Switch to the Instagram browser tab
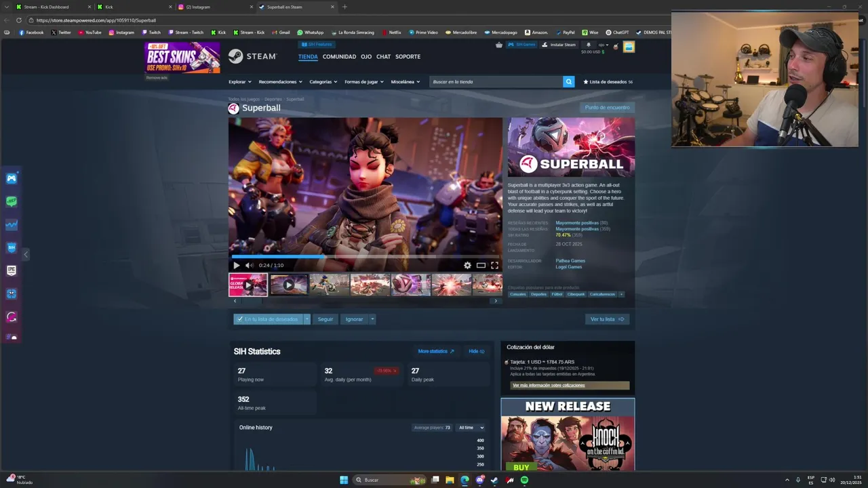This screenshot has width=868, height=488. (214, 7)
